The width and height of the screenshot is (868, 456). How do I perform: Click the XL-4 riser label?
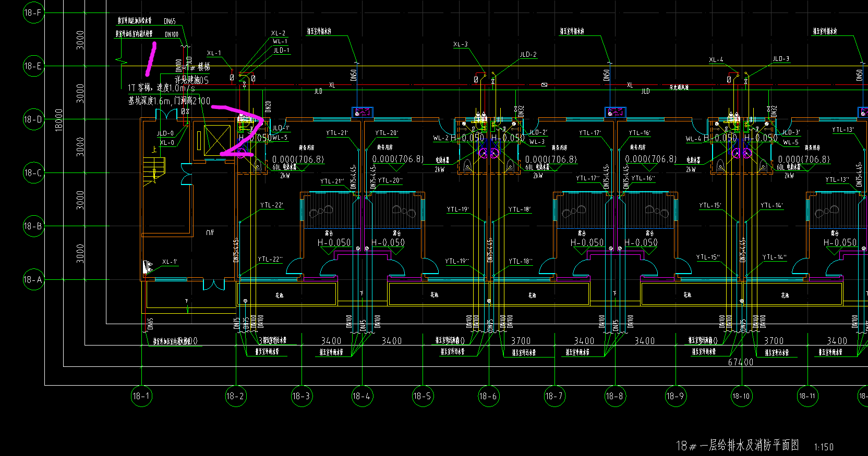[x=716, y=60]
